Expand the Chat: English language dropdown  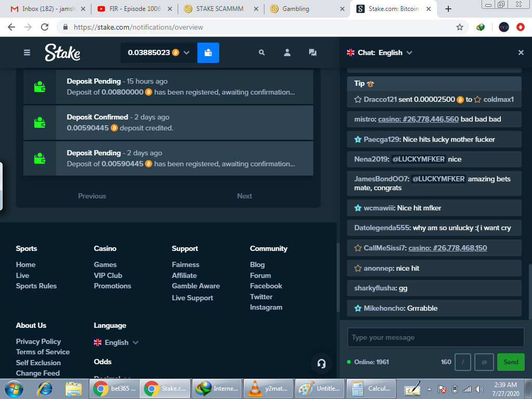[409, 52]
